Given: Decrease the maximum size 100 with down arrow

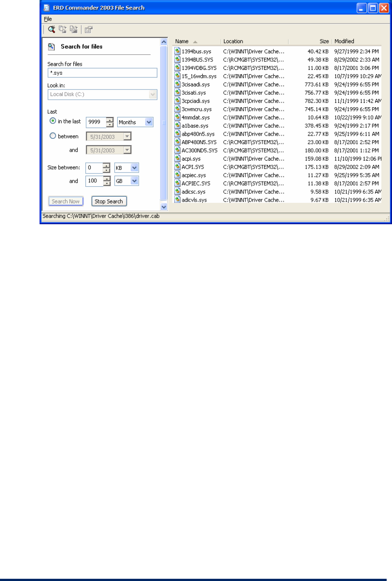Looking at the screenshot, I should click(x=107, y=183).
